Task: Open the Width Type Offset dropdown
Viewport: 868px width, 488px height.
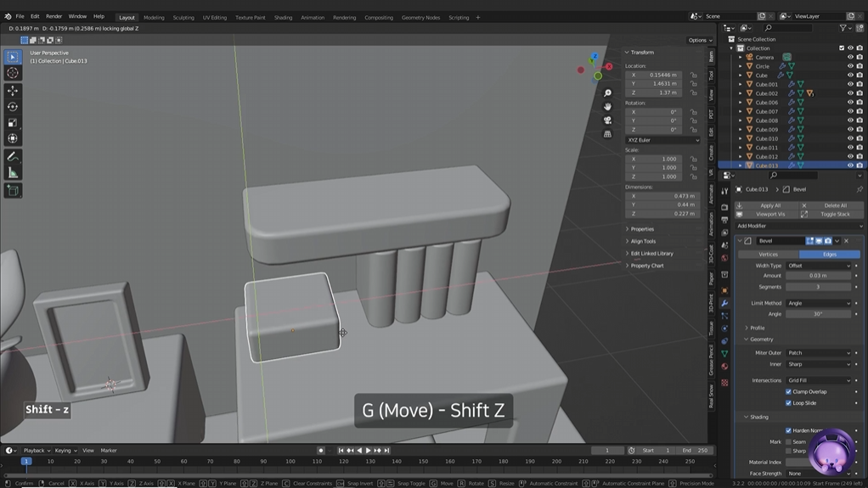Action: (x=818, y=266)
